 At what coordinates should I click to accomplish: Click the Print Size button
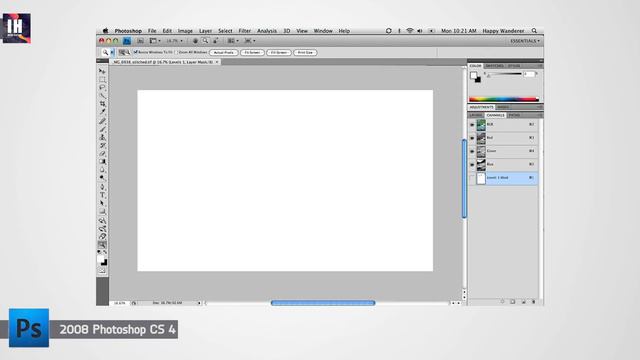(305, 53)
